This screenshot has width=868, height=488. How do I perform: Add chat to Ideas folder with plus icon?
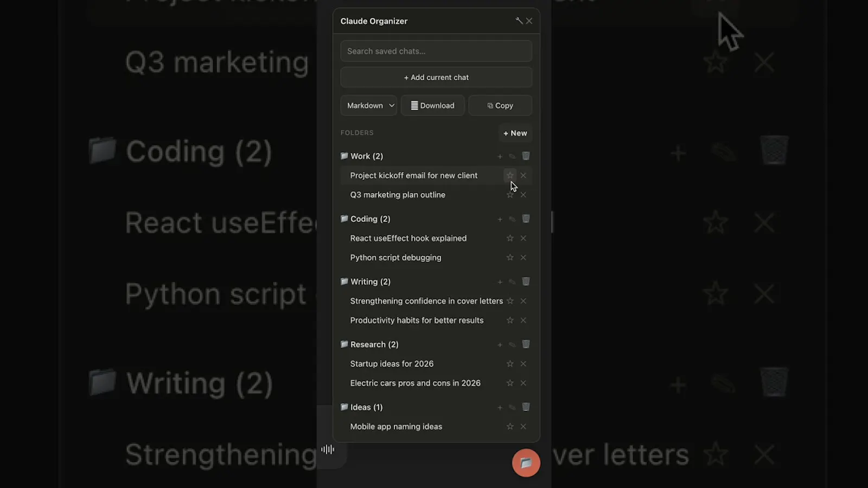pyautogui.click(x=500, y=408)
